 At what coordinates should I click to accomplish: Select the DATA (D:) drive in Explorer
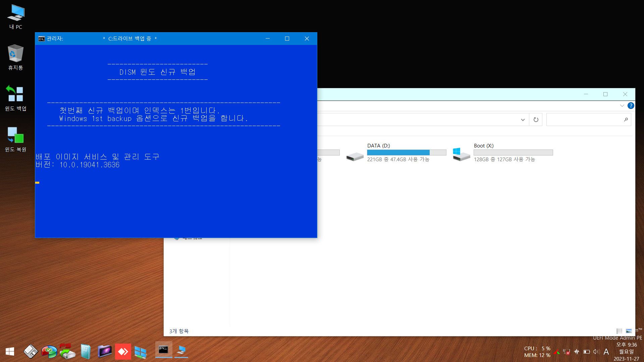click(x=396, y=153)
